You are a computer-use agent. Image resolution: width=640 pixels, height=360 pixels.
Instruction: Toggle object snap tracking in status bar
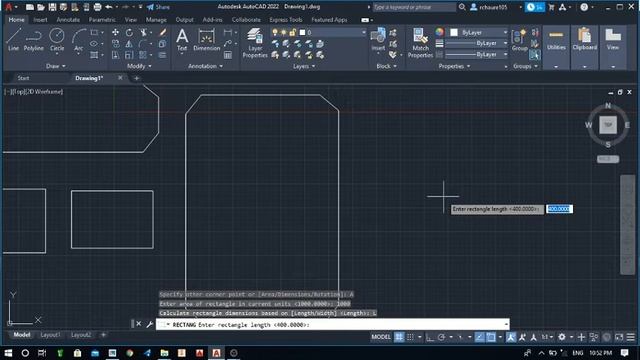(480, 337)
